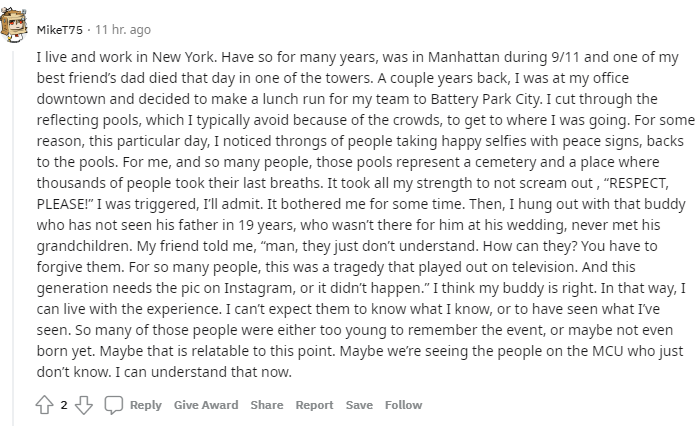Click the words "Battery Park City" in the comment
698x428 pixels.
486,99
